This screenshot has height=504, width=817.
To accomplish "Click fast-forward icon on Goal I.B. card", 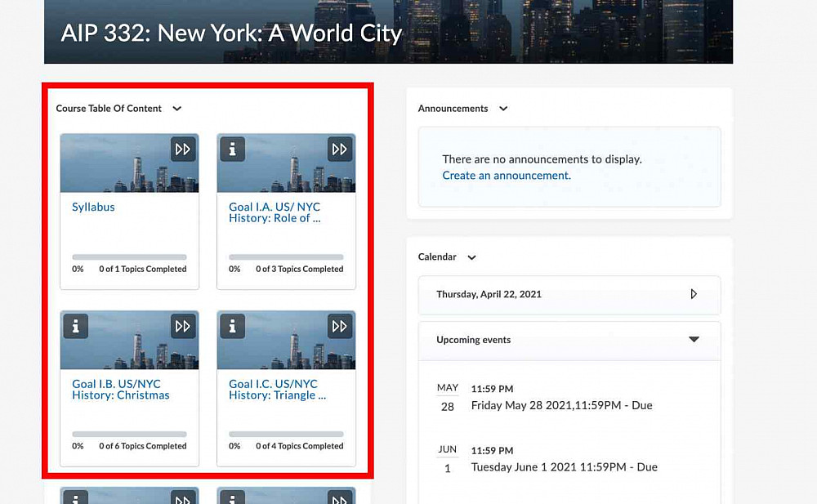I will point(183,326).
